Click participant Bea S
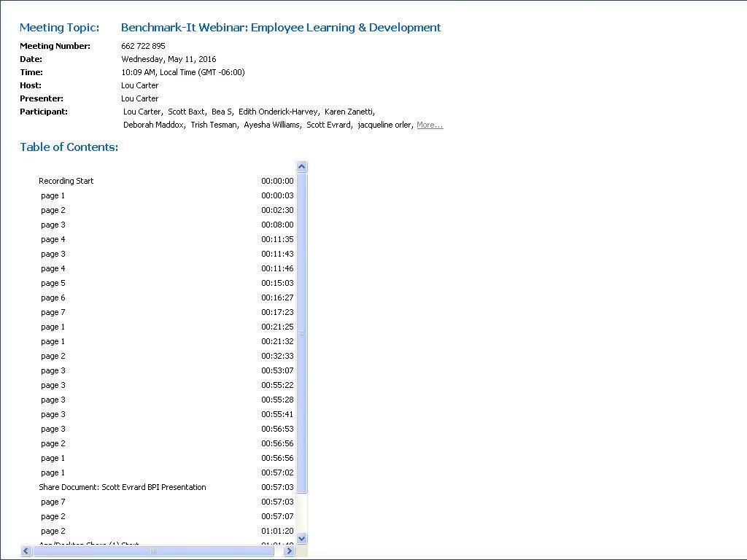747x560 pixels. [222, 112]
